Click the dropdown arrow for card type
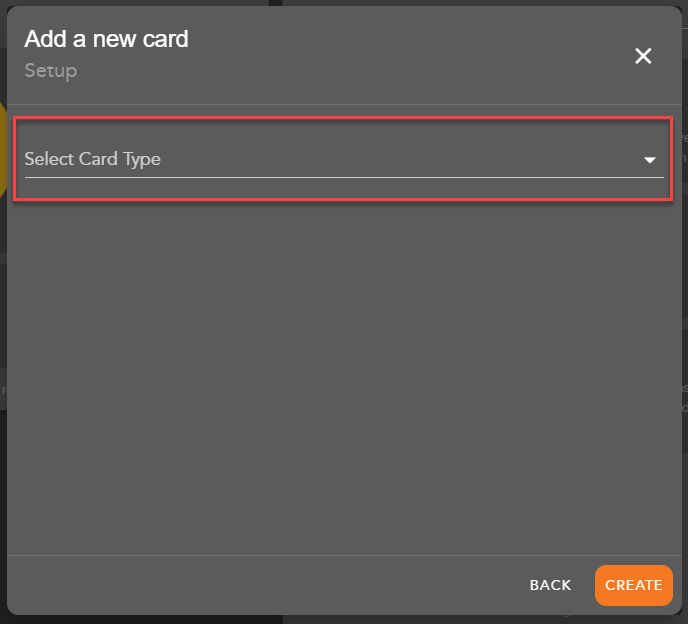This screenshot has height=624, width=688. 650,160
